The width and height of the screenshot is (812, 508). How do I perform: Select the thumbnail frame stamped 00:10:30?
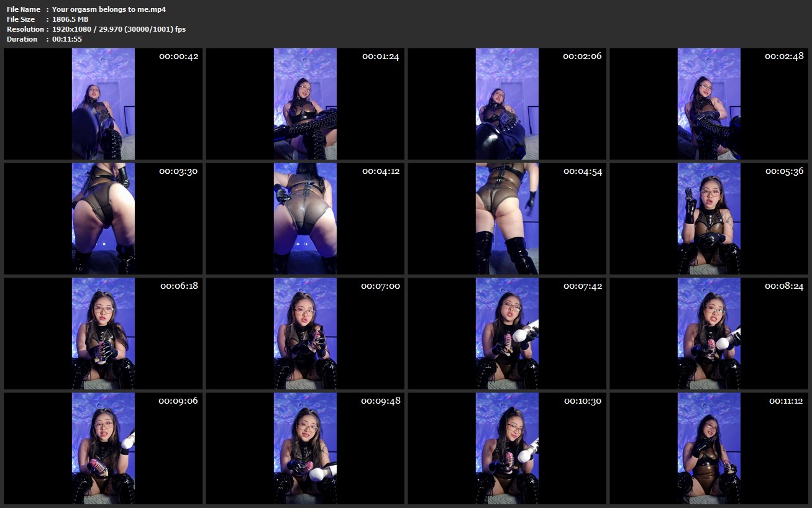(507, 448)
